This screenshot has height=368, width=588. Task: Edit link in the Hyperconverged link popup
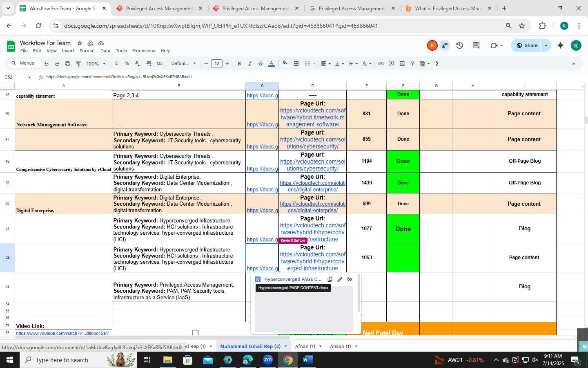pyautogui.click(x=340, y=279)
